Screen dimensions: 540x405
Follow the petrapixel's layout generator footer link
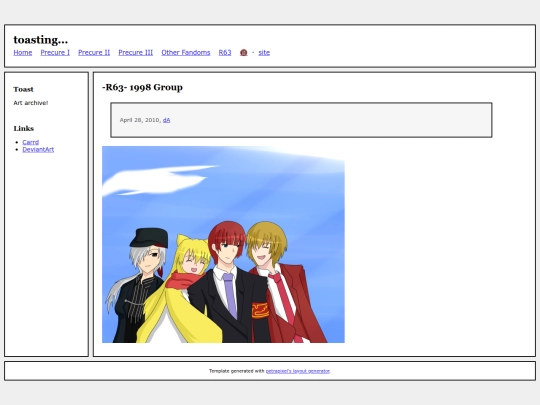298,371
